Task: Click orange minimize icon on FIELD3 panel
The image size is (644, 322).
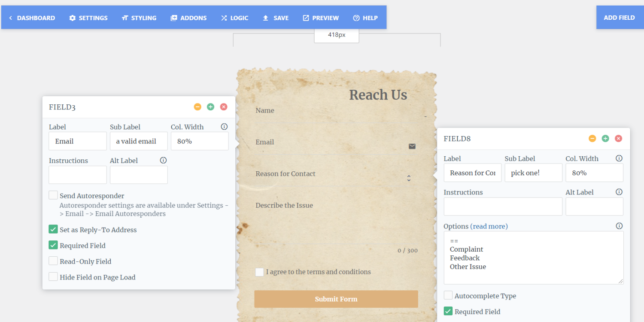Action: [x=197, y=107]
